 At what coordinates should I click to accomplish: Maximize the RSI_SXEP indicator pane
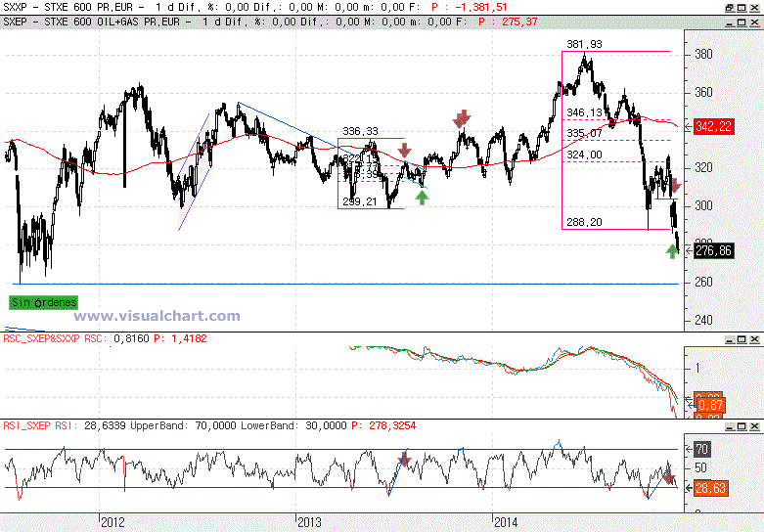(x=742, y=426)
